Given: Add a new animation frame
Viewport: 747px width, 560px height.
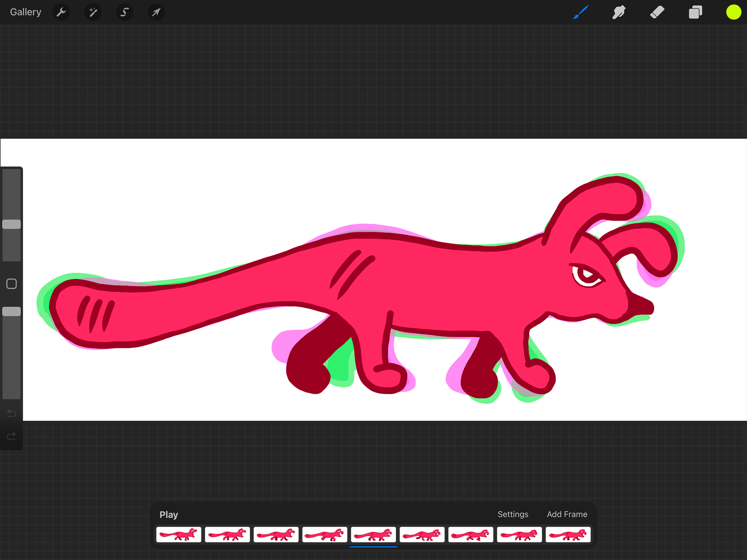Looking at the screenshot, I should pos(567,514).
